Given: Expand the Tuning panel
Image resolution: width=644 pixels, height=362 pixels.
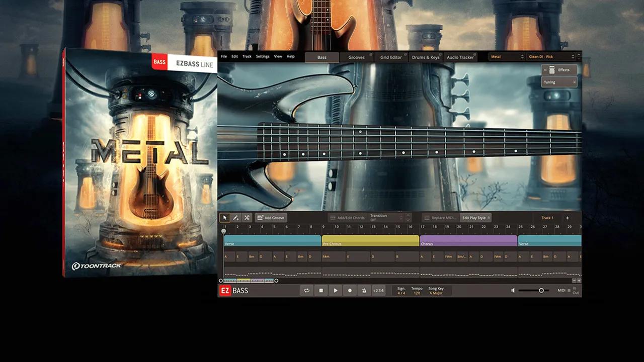Looking at the screenshot, I should tap(559, 82).
